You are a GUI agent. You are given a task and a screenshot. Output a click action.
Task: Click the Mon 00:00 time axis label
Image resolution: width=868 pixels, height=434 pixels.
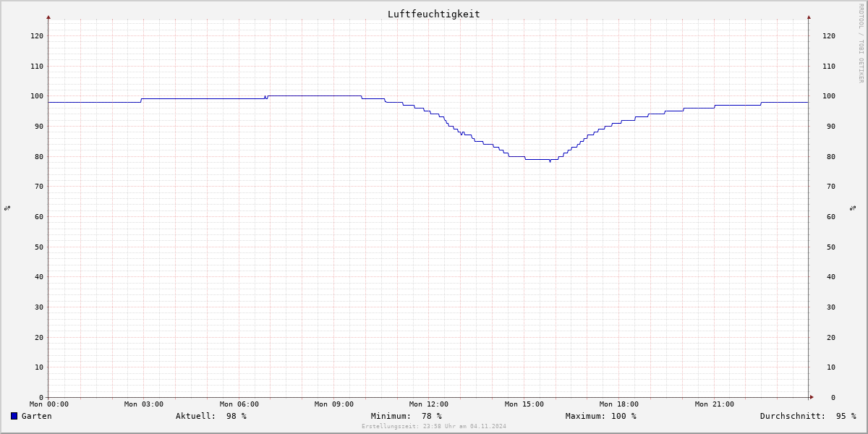49,404
